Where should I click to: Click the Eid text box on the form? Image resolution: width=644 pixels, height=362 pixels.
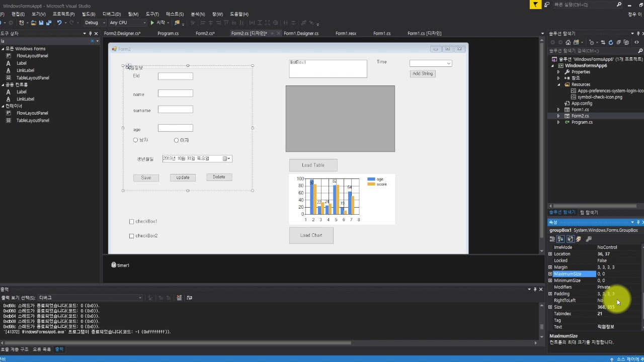(x=176, y=76)
